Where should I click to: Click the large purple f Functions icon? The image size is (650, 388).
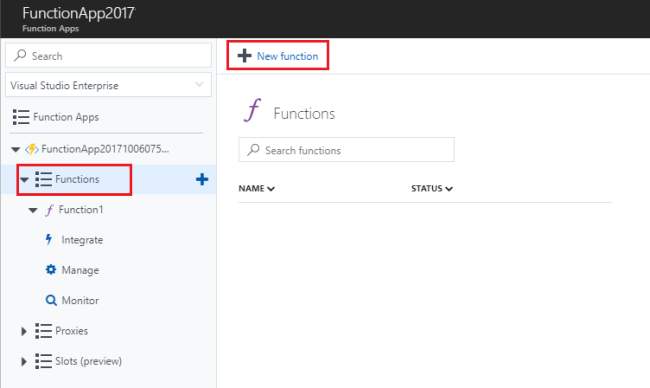pos(252,110)
